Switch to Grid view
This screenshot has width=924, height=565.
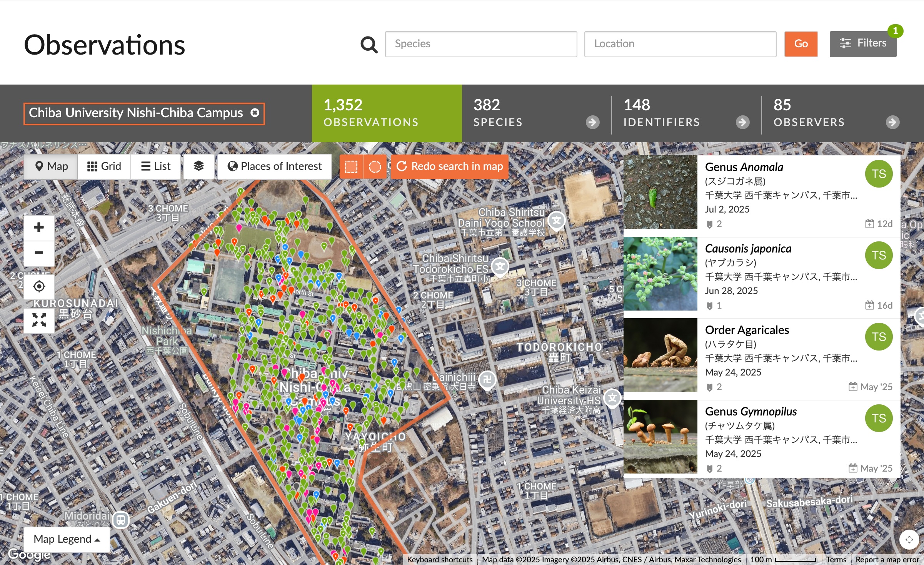coord(104,166)
